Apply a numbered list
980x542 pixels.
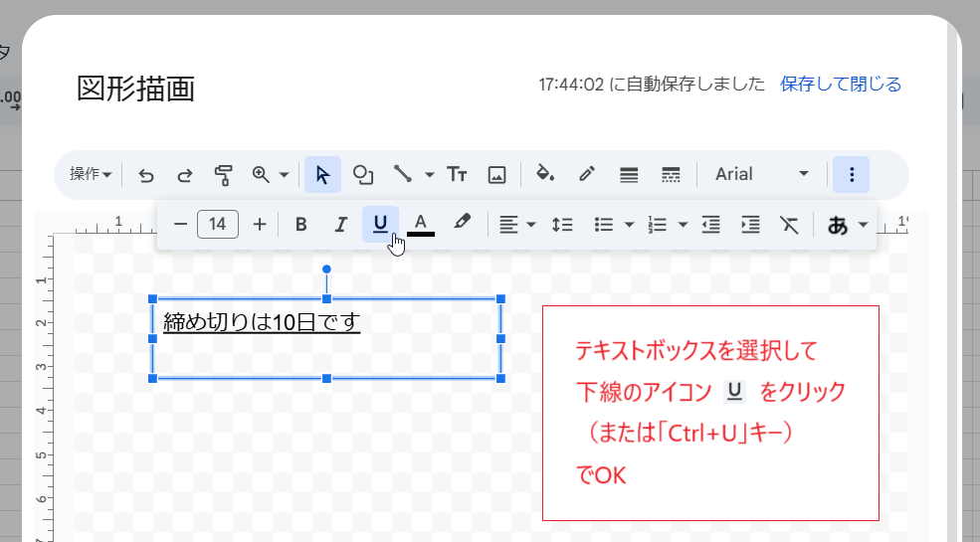click(658, 225)
